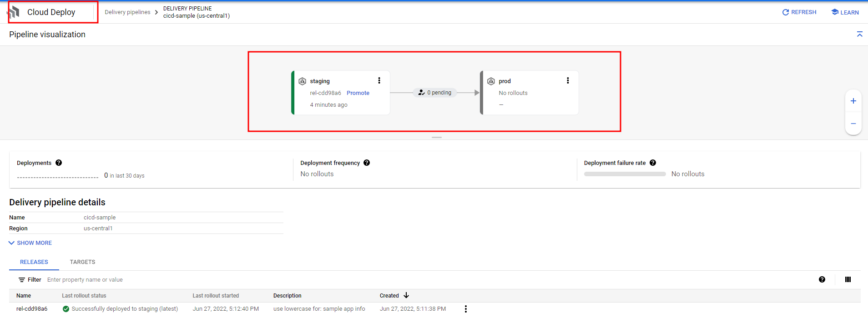Open staging target's three-dot menu
This screenshot has height=313, width=868.
[x=379, y=80]
